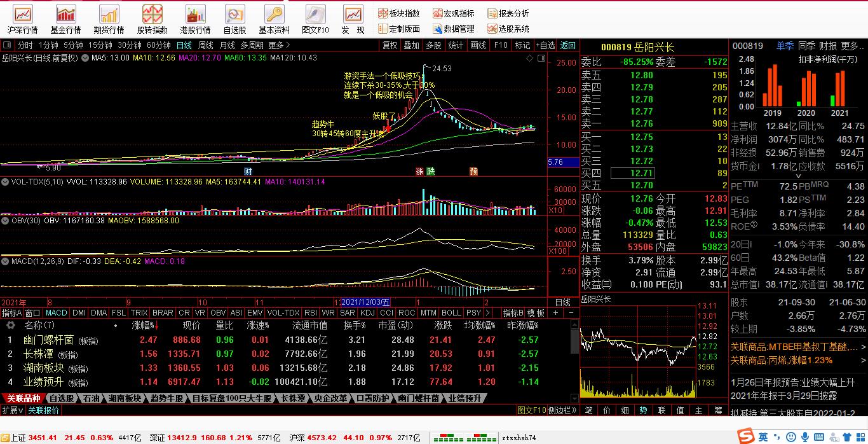
Task: Switch indicator to KDJ
Action: (x=367, y=313)
